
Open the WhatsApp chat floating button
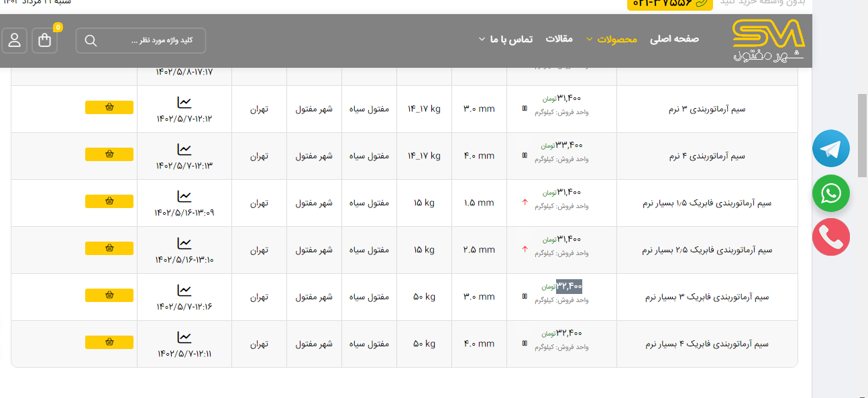coord(830,194)
